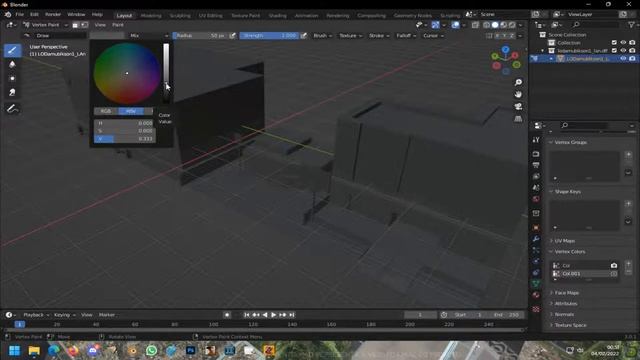The image size is (640, 360).
Task: Toggle Collection exclude checkbox in outliner
Action: 614,42
